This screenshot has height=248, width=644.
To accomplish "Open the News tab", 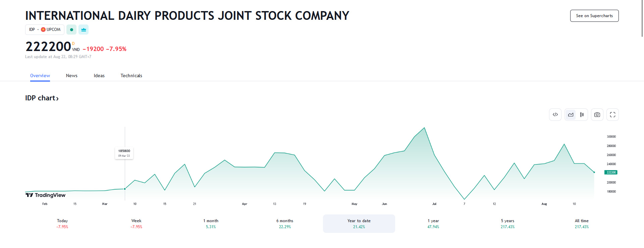I will 71,76.
